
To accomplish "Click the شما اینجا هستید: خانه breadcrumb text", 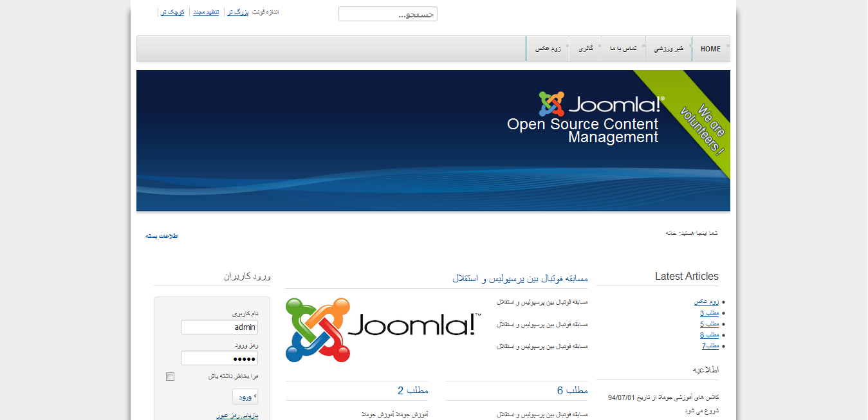I will (692, 233).
